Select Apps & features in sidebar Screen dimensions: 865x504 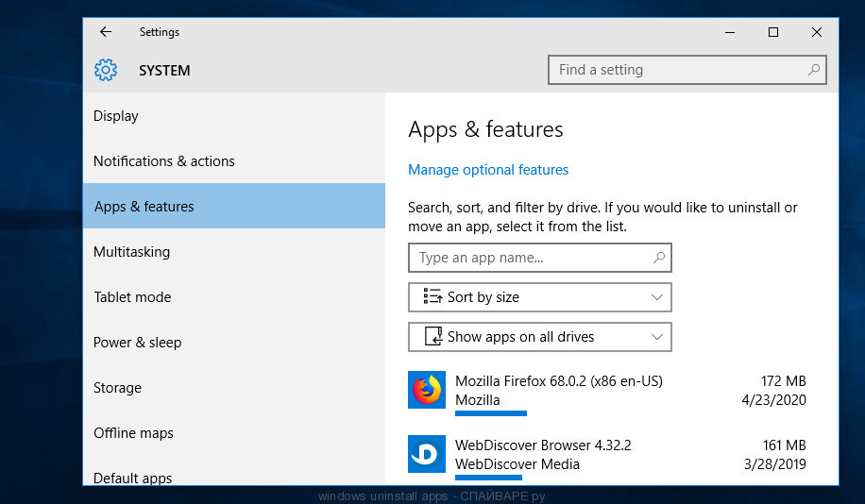(x=234, y=207)
